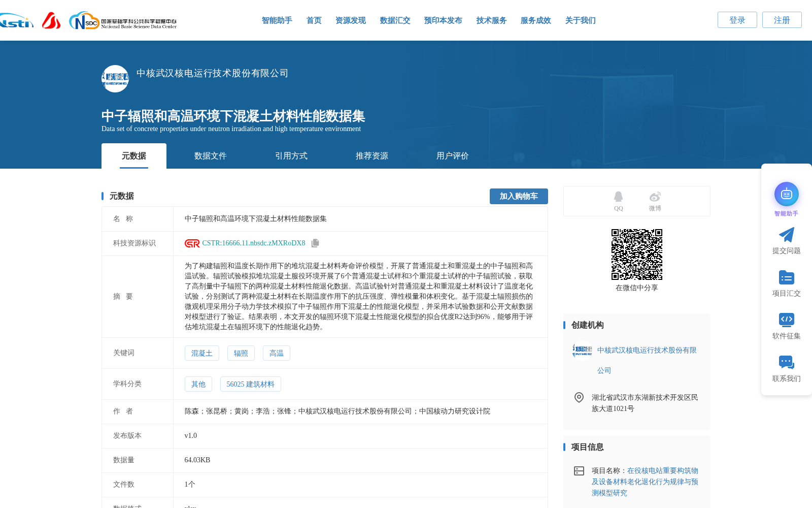The height and width of the screenshot is (508, 812).
Task: Select the 元数据 tab
Action: click(134, 156)
